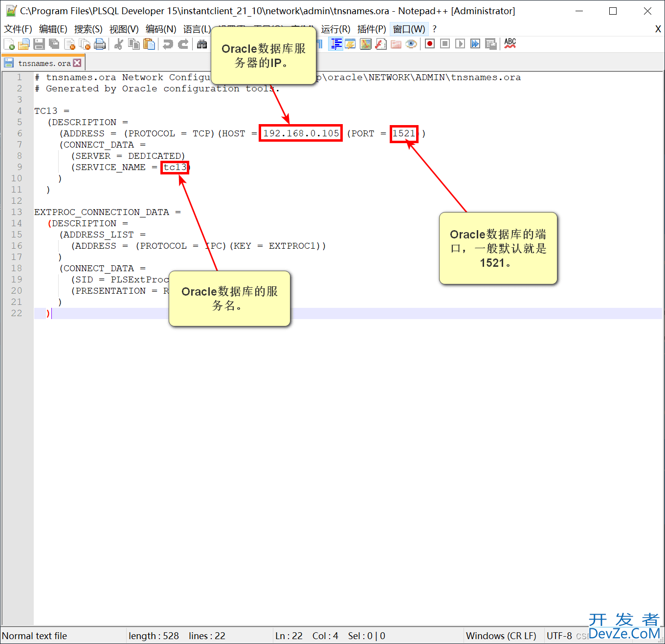Toggle the indent guide toolbar icon
Viewport: 665px width, 644px height.
coord(336,44)
